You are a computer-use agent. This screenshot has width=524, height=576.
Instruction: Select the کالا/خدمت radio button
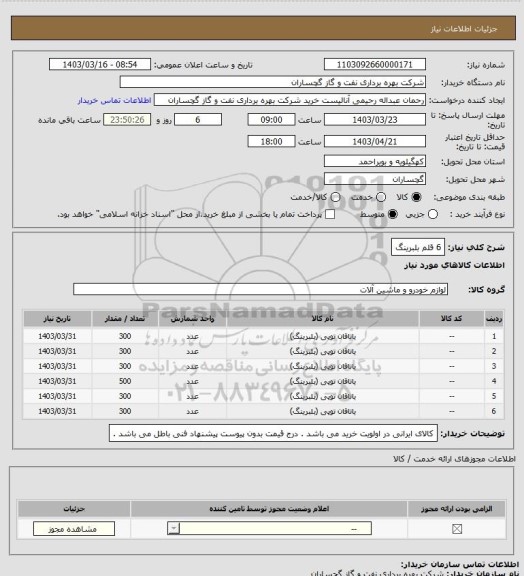click(x=335, y=197)
